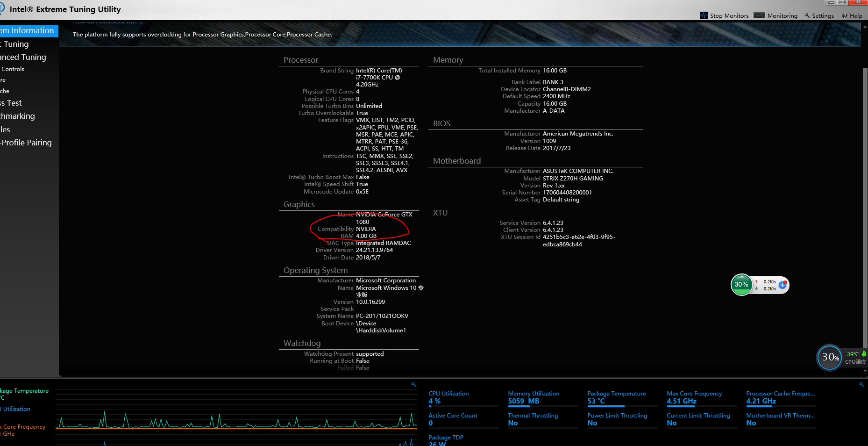
Task: Click the scroll down arrow of the info panel
Action: [x=865, y=371]
